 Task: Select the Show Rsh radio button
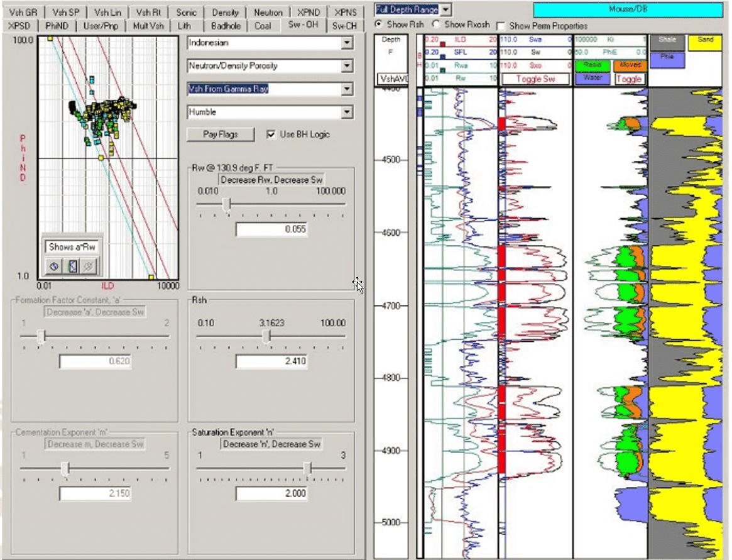379,25
